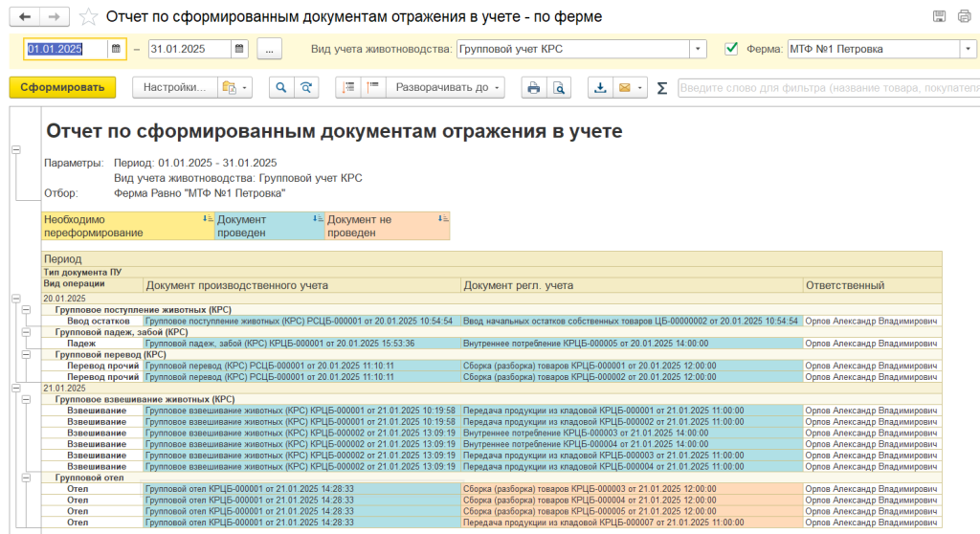Save report with the diskette icon

940,16
